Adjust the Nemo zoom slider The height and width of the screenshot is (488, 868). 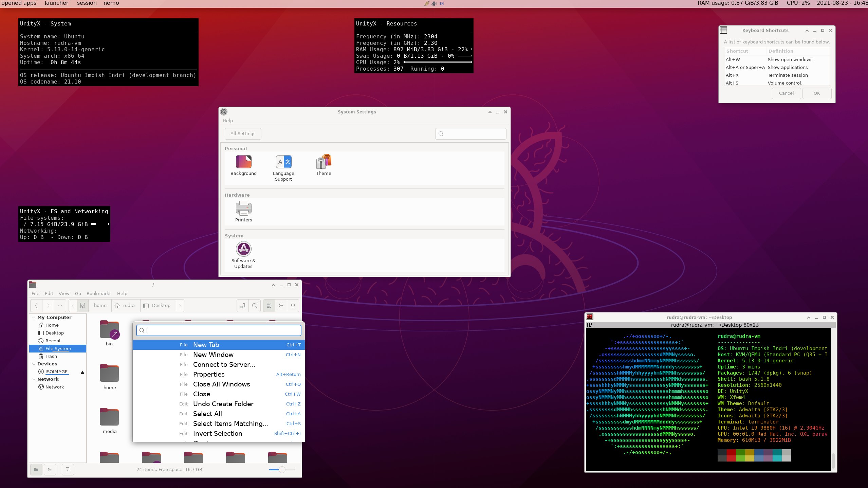pyautogui.click(x=282, y=470)
